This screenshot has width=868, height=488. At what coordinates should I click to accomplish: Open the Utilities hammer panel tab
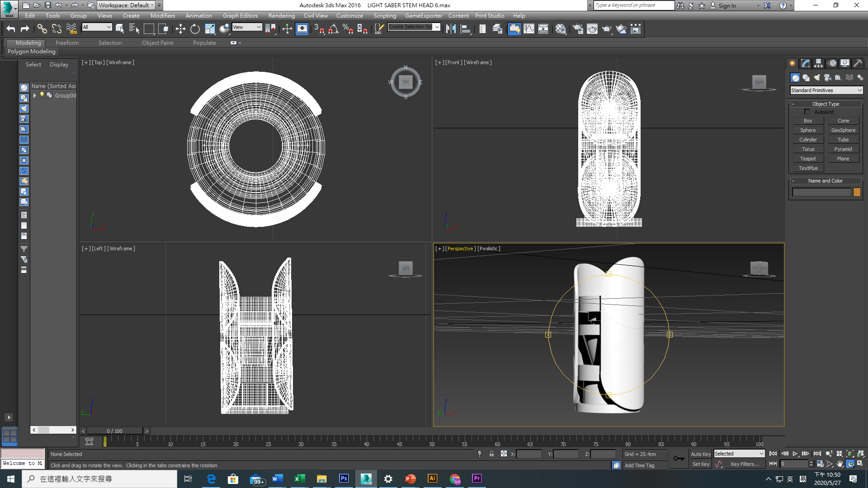pyautogui.click(x=858, y=63)
